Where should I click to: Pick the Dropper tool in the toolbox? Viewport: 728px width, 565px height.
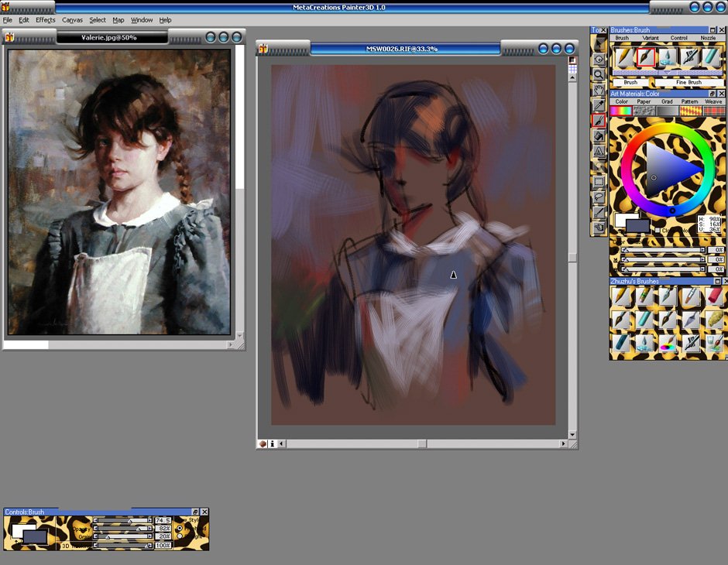(x=599, y=104)
